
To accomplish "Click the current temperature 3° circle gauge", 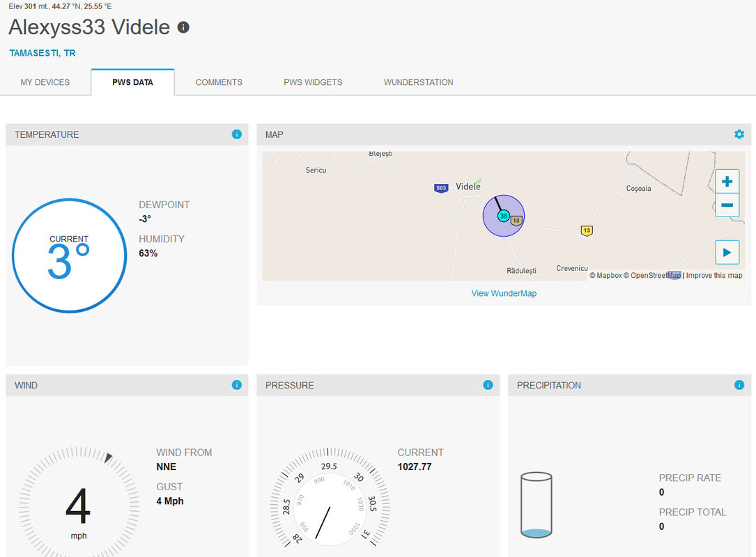I will coord(70,256).
